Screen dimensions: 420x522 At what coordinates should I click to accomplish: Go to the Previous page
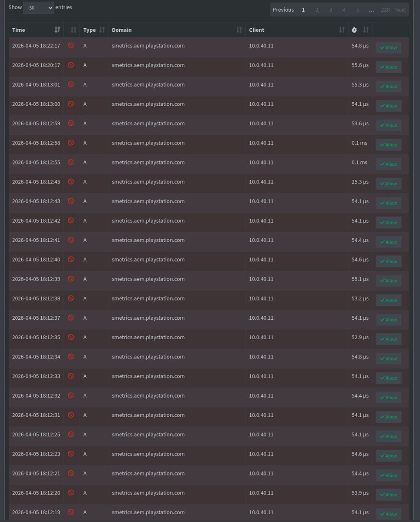(283, 10)
